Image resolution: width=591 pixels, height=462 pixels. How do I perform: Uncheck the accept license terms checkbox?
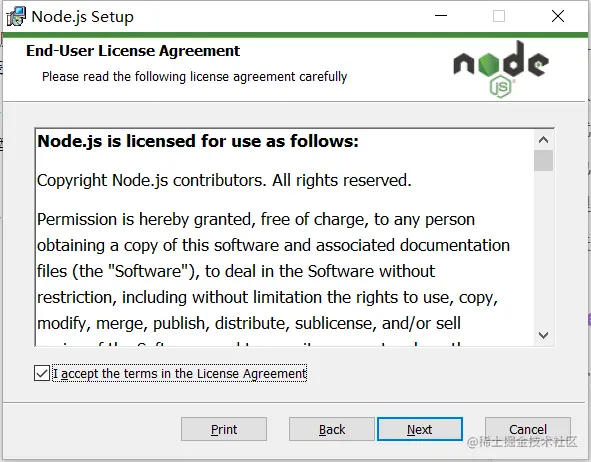click(42, 373)
